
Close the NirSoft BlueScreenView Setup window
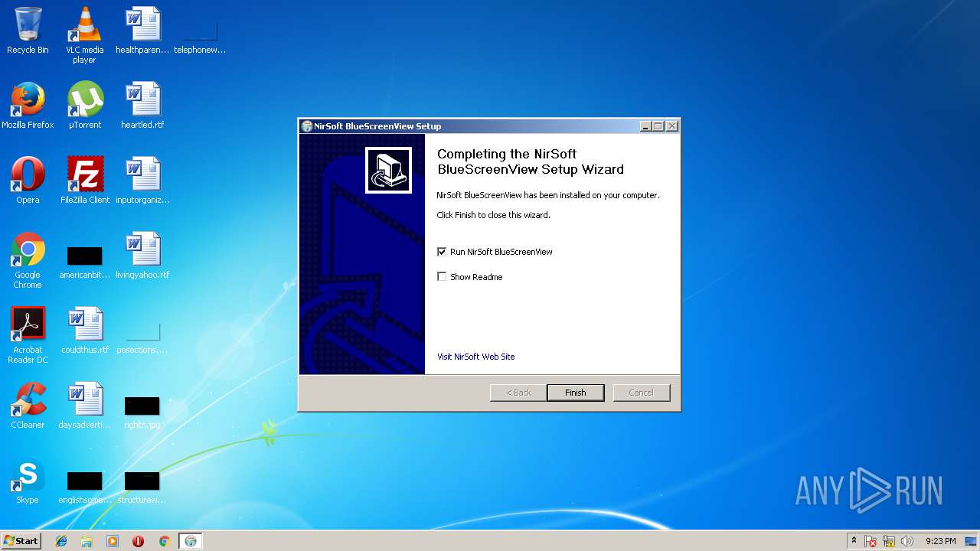click(x=672, y=126)
